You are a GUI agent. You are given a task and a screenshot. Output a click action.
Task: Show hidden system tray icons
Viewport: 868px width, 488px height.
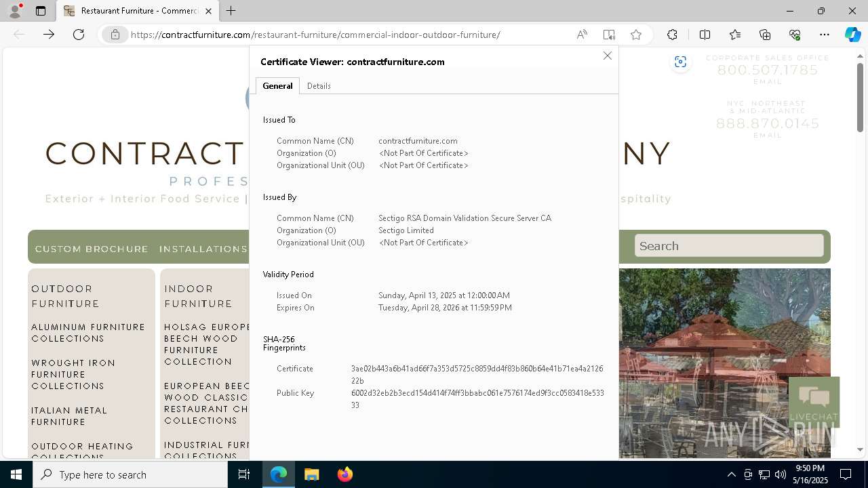[x=731, y=474]
